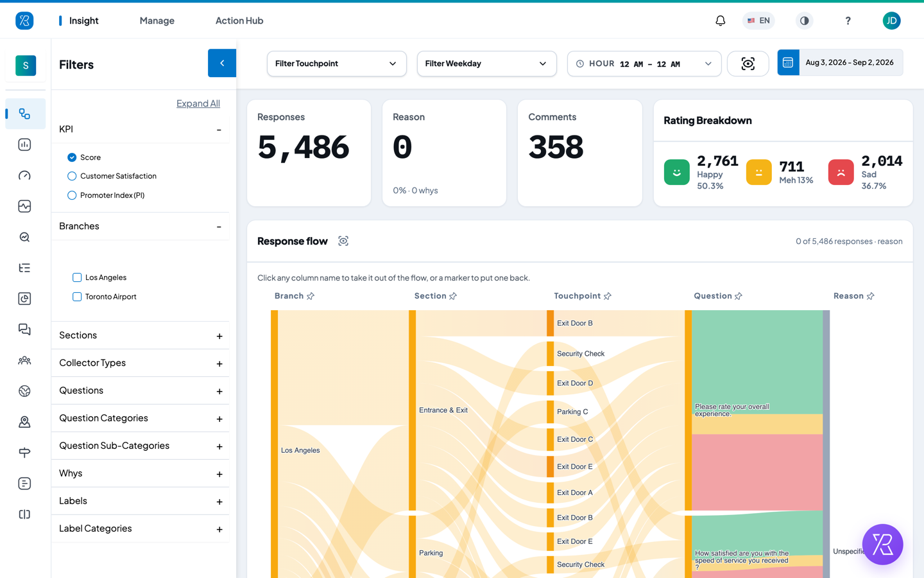
Task: Select the Score KPI radio button
Action: [x=72, y=157]
